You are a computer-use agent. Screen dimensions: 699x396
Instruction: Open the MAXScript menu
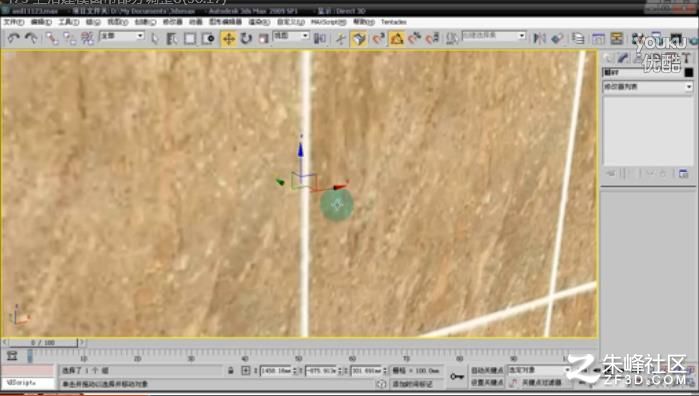tap(328, 22)
